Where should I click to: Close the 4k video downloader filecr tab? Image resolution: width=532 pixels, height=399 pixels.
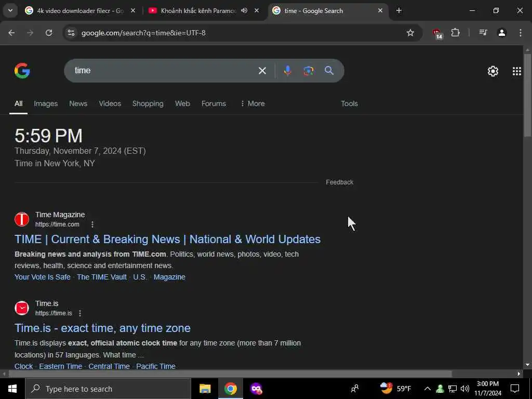133,10
